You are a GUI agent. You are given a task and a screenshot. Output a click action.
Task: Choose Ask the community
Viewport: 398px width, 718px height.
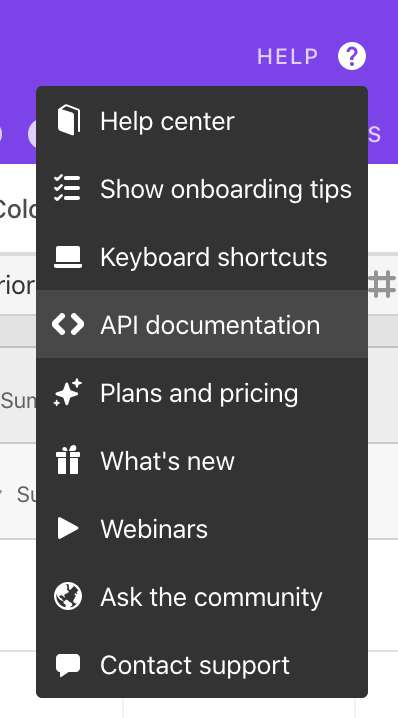pyautogui.click(x=202, y=596)
